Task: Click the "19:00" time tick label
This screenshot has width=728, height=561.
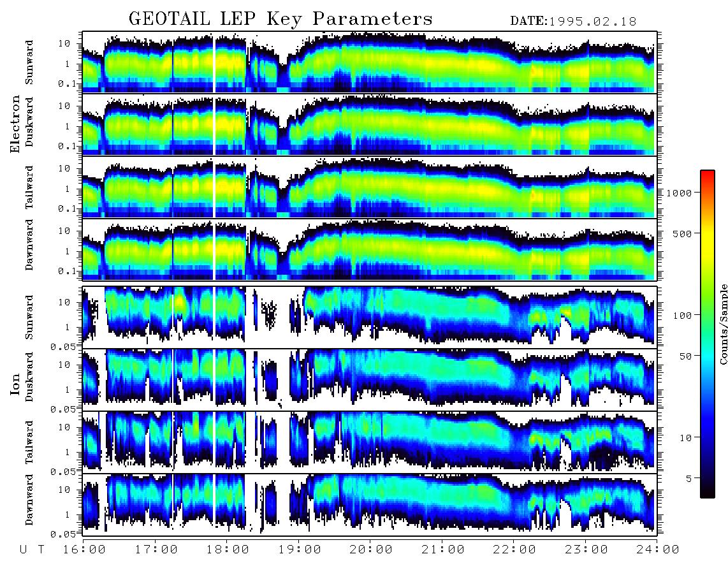Action: pos(300,550)
